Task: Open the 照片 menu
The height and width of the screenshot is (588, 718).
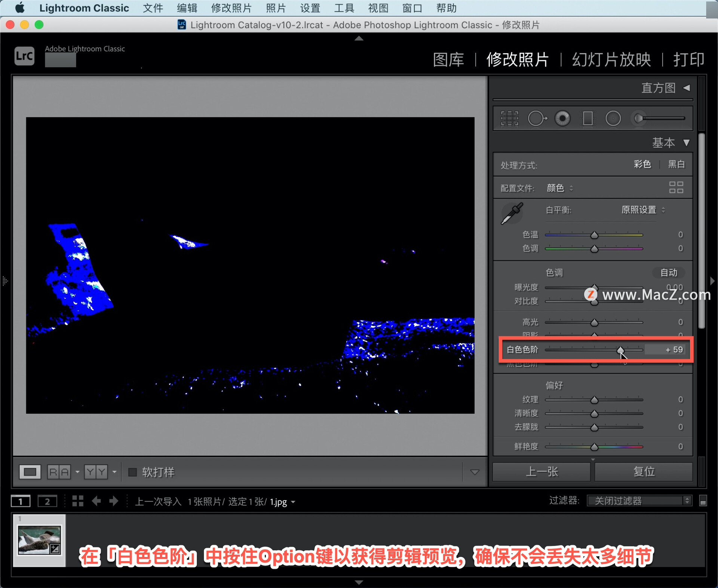Action: 276,8
